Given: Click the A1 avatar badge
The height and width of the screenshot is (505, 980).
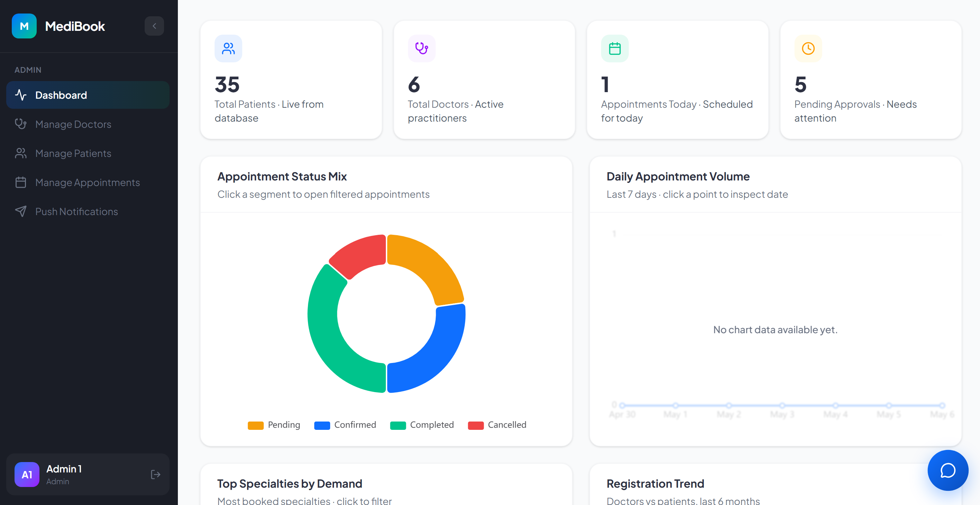Looking at the screenshot, I should [27, 475].
